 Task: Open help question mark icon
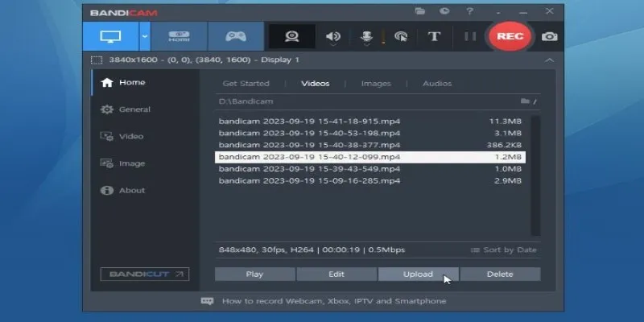tap(469, 11)
